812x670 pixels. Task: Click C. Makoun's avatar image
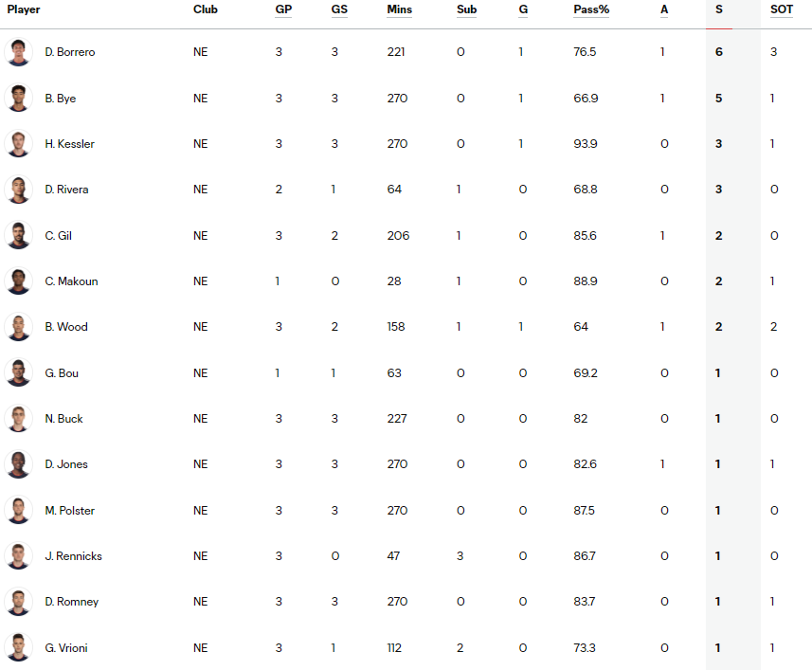pyautogui.click(x=19, y=281)
